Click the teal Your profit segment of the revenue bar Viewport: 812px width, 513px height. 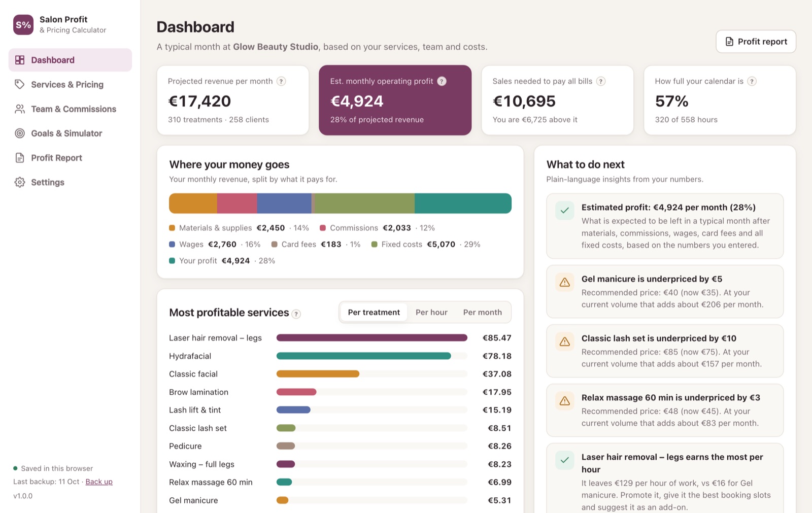pyautogui.click(x=463, y=203)
